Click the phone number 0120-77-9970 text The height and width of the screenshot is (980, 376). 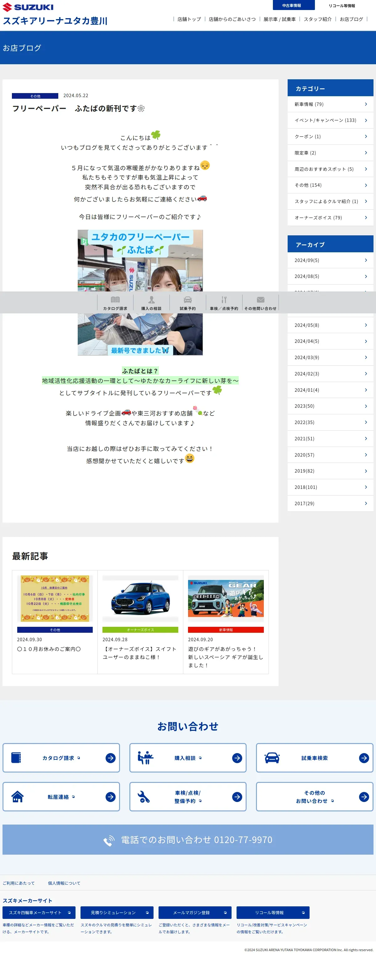pyautogui.click(x=243, y=840)
